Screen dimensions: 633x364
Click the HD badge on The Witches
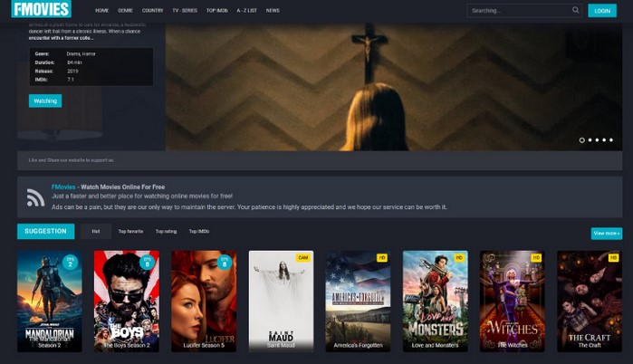pos(536,257)
